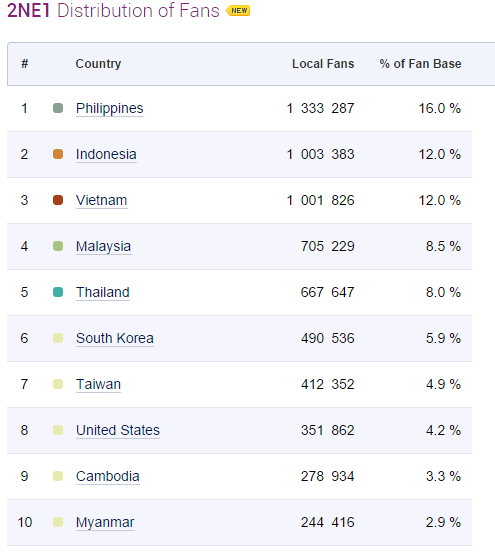Open the Cambodia country link
Image resolution: width=495 pixels, height=556 pixels.
[107, 476]
